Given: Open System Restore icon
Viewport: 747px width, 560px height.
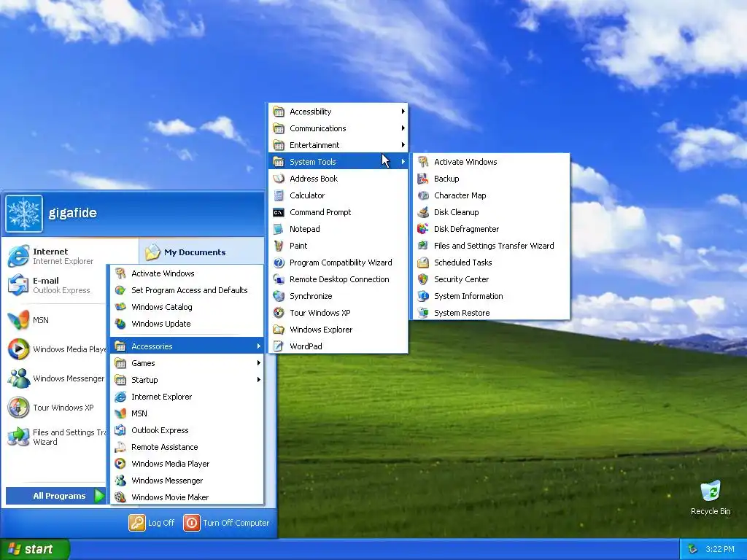Looking at the screenshot, I should point(423,313).
